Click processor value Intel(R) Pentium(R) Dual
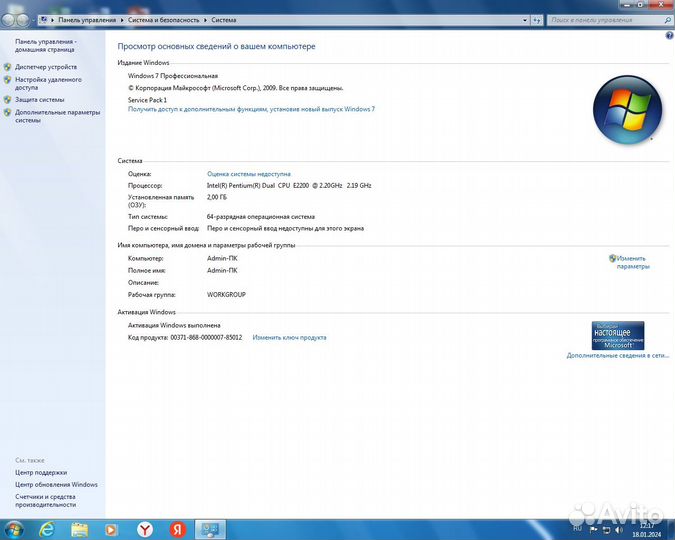675x540 pixels. click(x=289, y=186)
